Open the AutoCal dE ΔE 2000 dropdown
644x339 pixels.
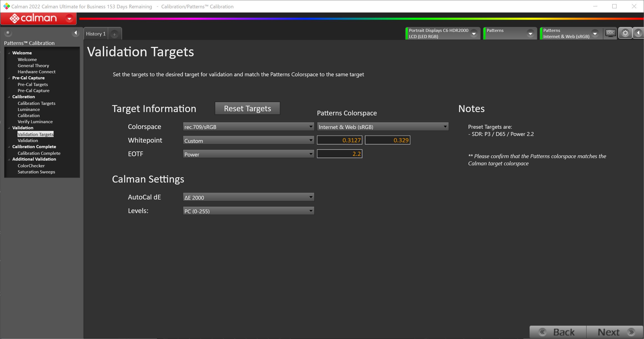[x=249, y=197]
